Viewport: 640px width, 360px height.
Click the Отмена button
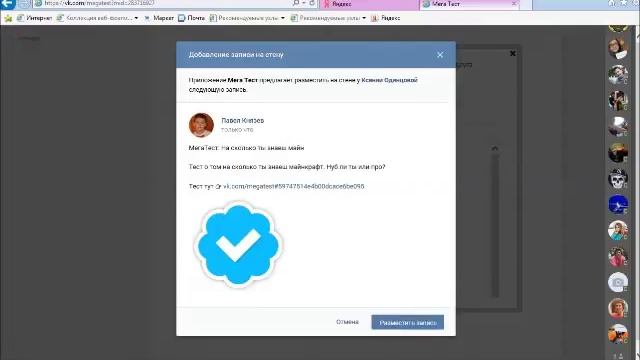[347, 322]
